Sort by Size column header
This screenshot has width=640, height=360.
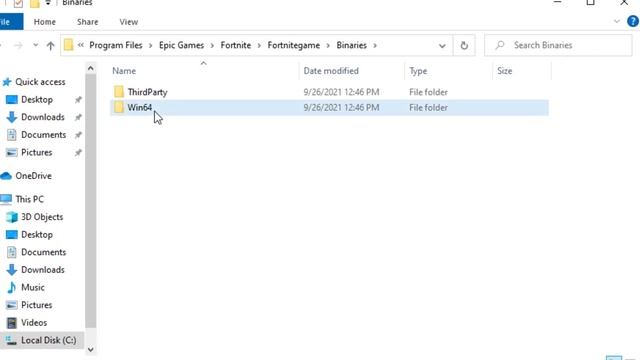tap(504, 71)
